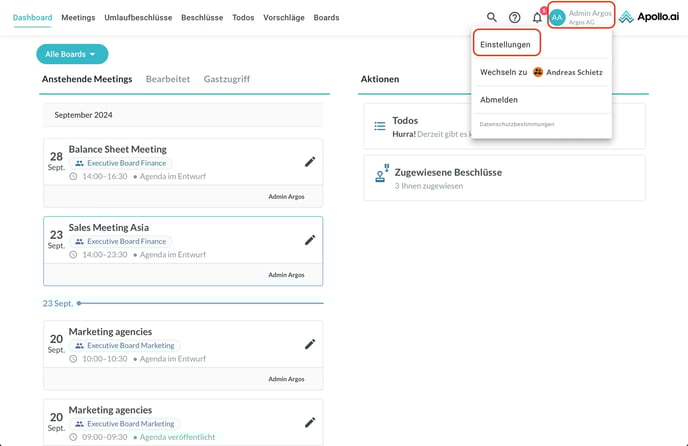
Task: Open the Zugewiesene Beschlüsse card
Action: click(503, 177)
